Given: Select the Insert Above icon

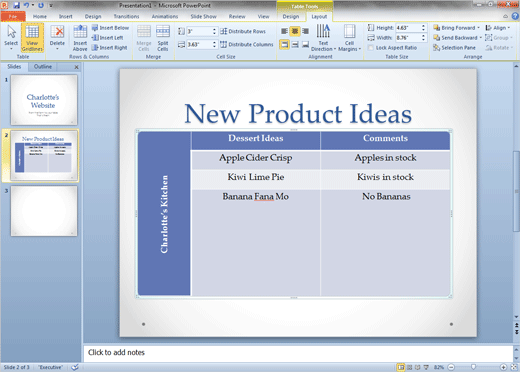Looking at the screenshot, I should (80, 38).
